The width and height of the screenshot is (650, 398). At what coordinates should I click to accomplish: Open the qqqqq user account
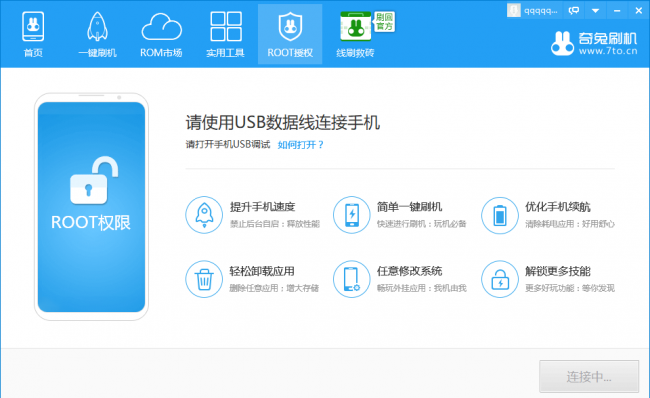[540, 11]
